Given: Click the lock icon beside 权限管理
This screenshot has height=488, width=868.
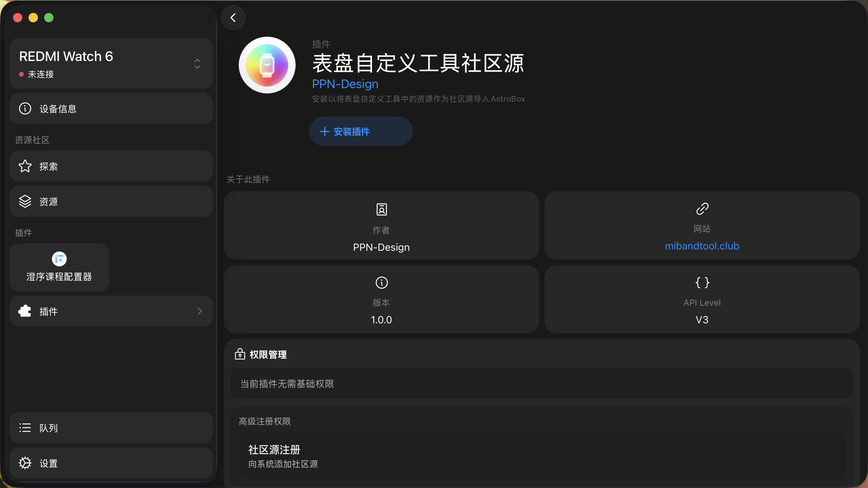Looking at the screenshot, I should point(240,354).
